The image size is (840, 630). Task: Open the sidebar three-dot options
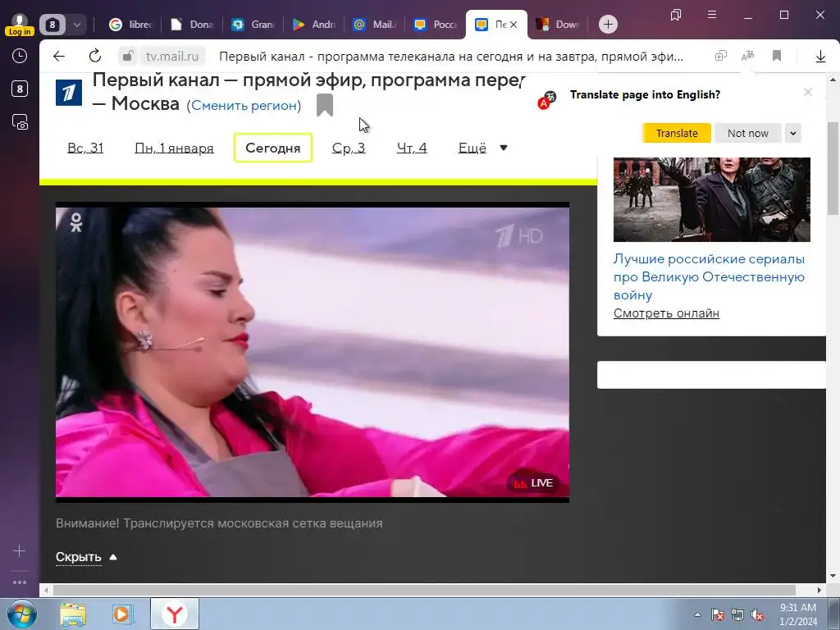pyautogui.click(x=20, y=582)
